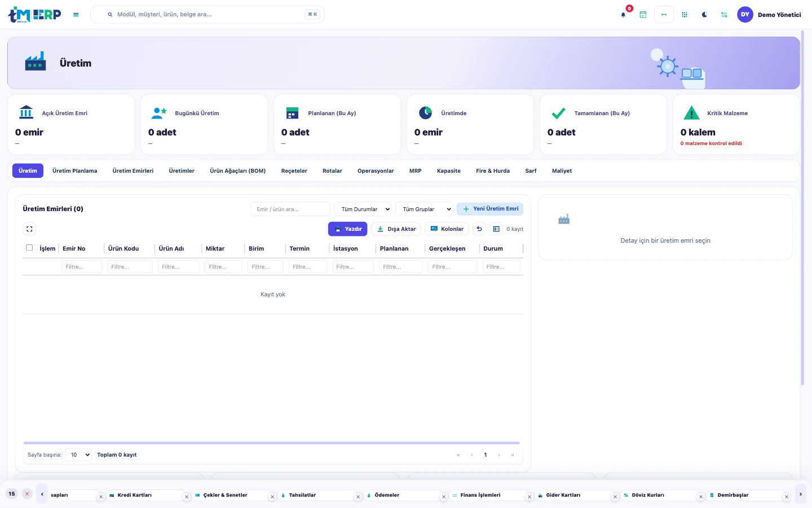Click the reset/undo arrow icon in table toolbar
Screen dimensions: 812x508
coord(479,229)
